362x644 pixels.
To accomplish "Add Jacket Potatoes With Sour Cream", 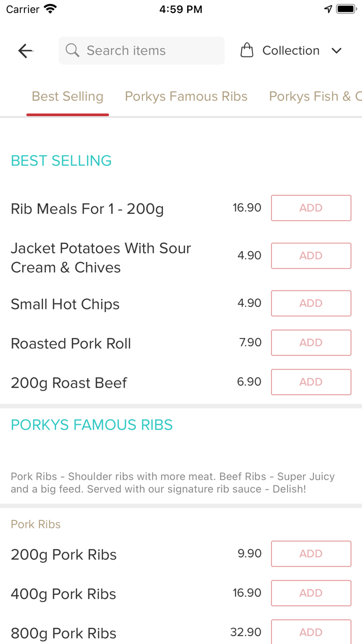I will pyautogui.click(x=311, y=255).
